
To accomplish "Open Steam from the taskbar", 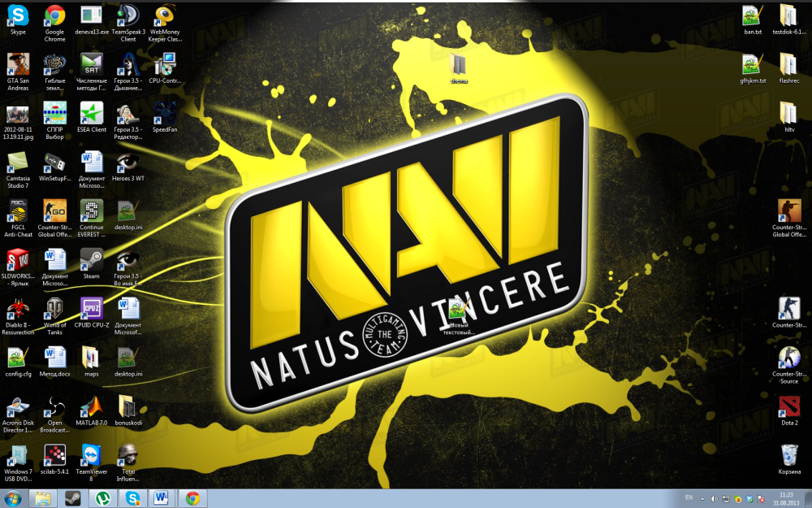I will pyautogui.click(x=72, y=499).
